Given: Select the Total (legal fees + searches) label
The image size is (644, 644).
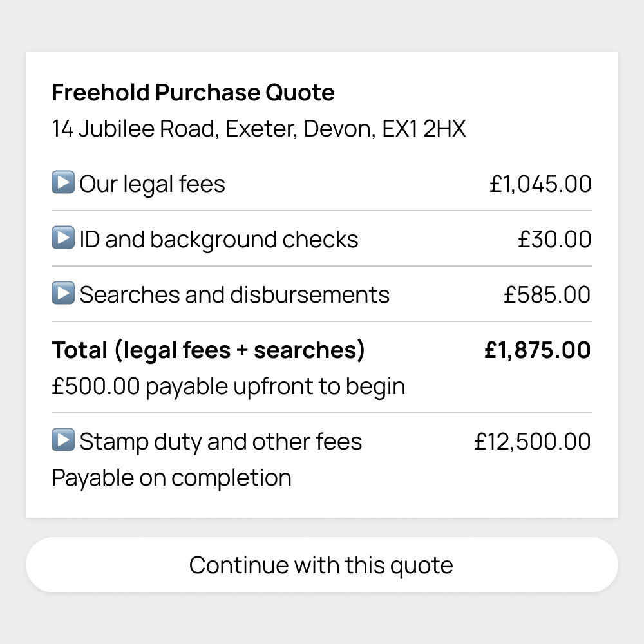Looking at the screenshot, I should [208, 350].
